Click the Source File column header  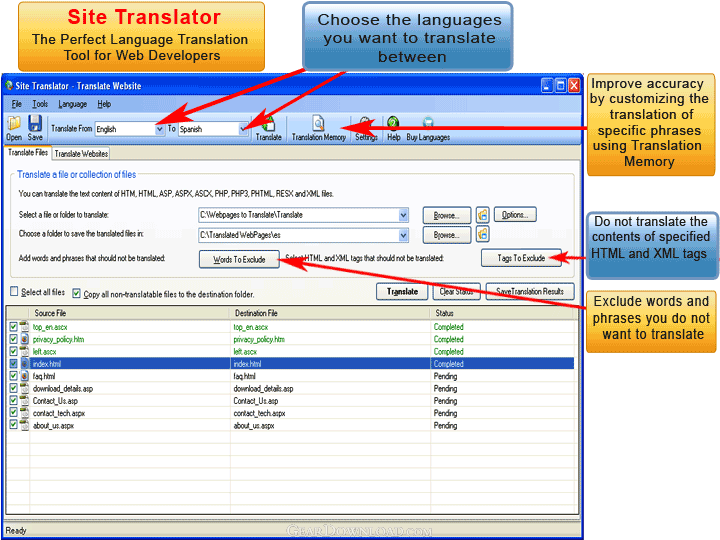click(x=129, y=313)
